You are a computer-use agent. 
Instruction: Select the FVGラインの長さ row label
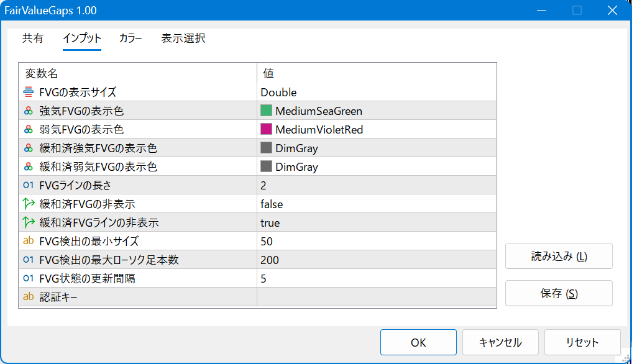pyautogui.click(x=75, y=185)
